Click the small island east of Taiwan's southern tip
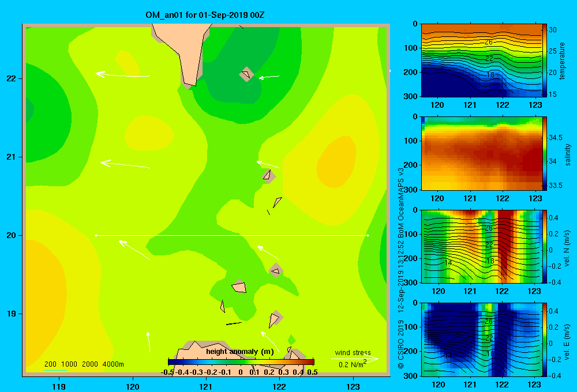577x392 pixels. [246, 74]
